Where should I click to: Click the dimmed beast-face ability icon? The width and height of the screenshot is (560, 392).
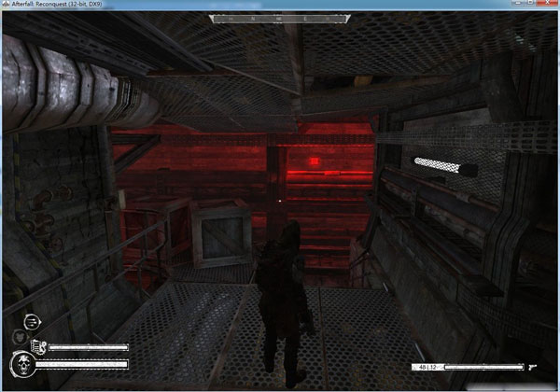[20, 337]
